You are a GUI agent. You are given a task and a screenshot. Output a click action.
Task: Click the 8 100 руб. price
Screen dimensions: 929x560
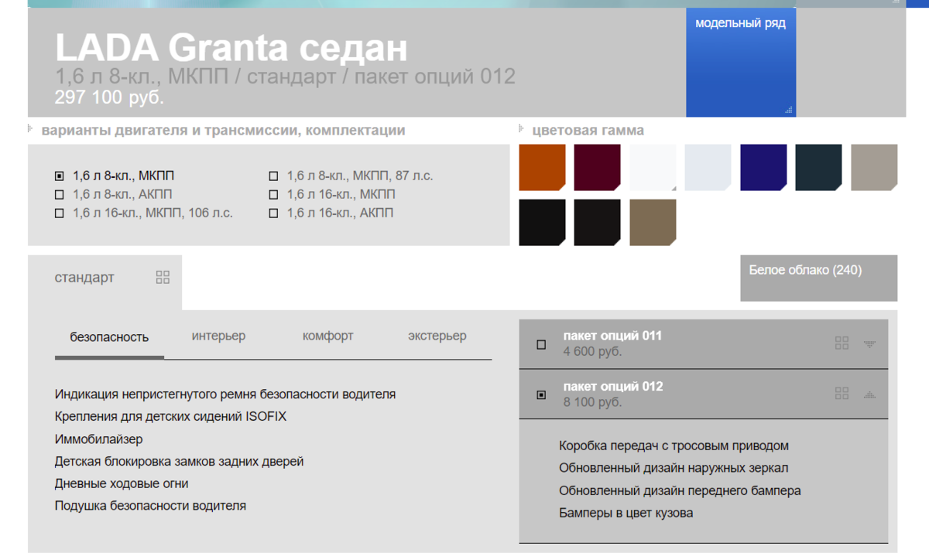[x=592, y=402]
